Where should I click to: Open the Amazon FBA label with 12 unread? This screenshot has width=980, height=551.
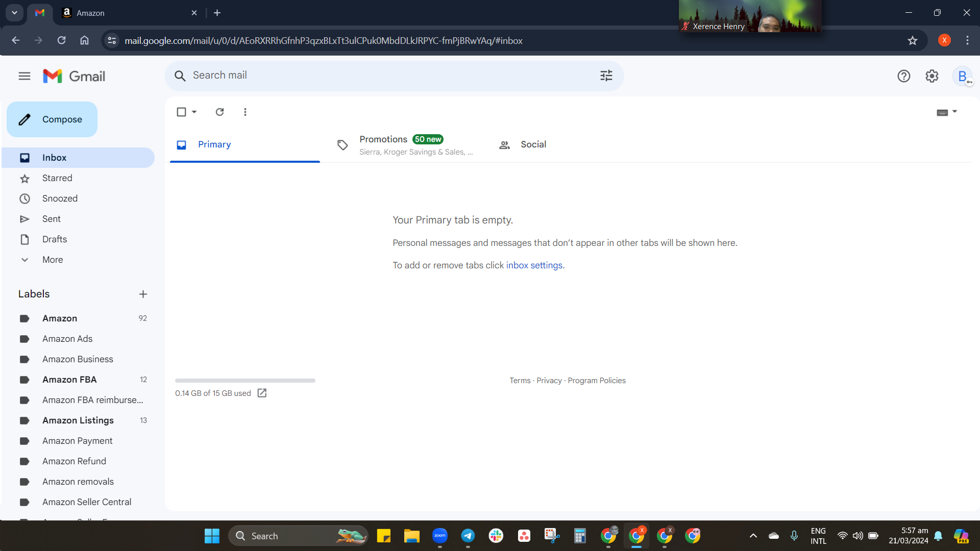[78, 380]
